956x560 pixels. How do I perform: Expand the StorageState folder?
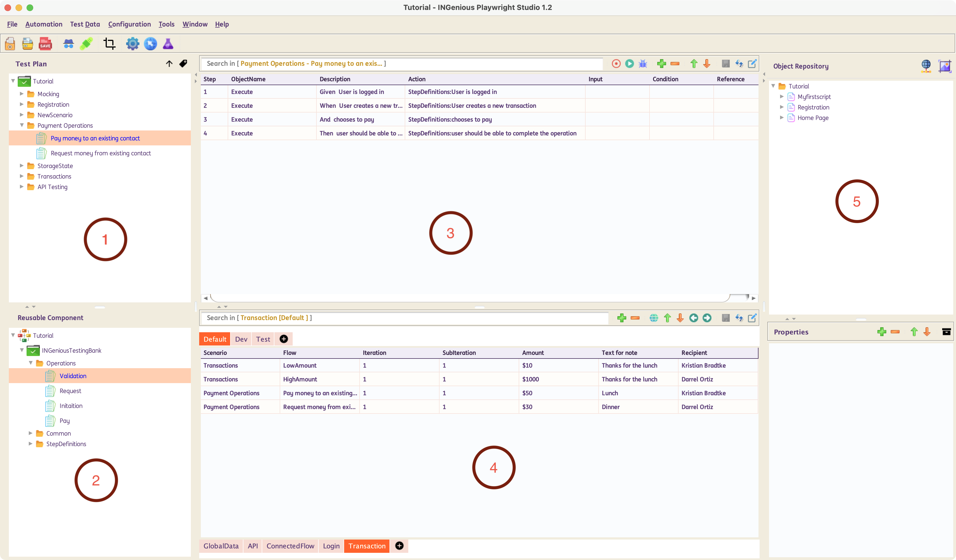pos(22,166)
